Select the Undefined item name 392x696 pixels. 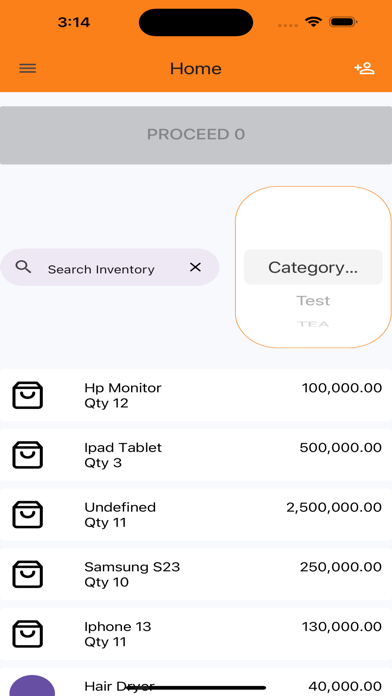click(120, 507)
